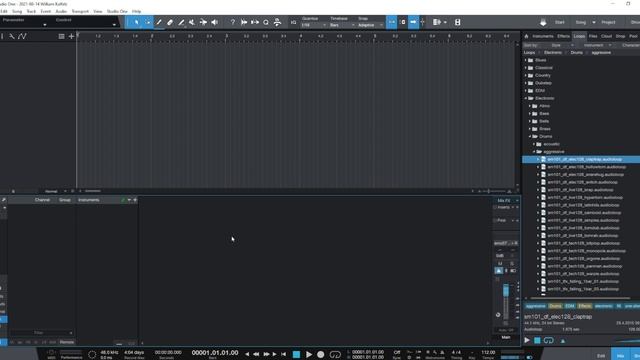The width and height of the screenshot is (640, 360).
Task: Toggle the Solo button on main channel
Action: tap(512, 263)
